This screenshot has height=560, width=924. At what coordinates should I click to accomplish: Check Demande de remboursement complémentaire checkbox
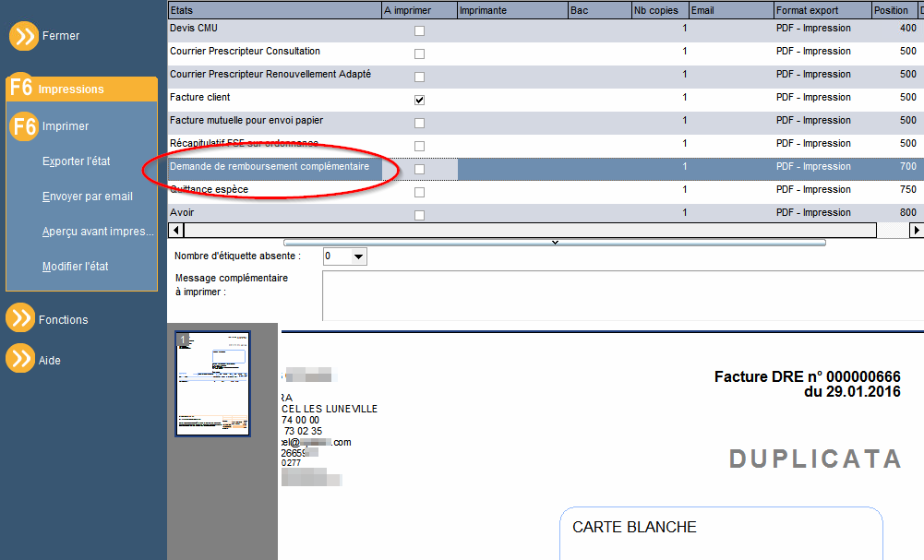point(420,169)
